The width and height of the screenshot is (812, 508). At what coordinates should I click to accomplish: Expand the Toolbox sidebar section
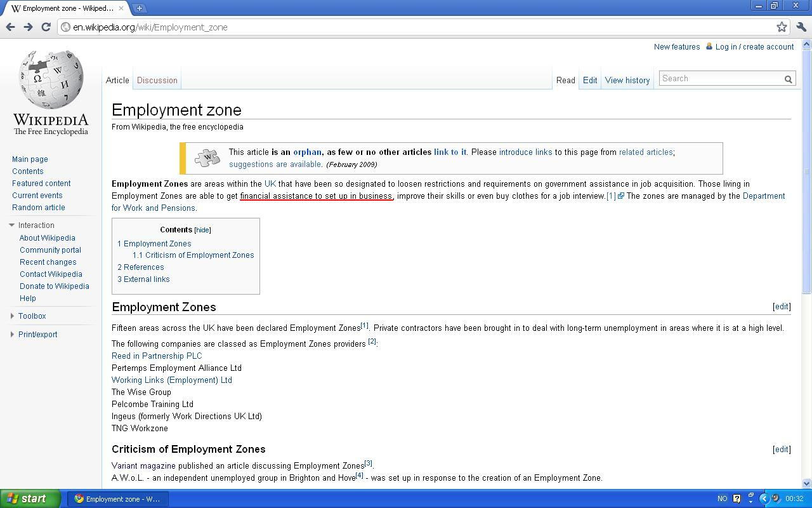tap(12, 316)
